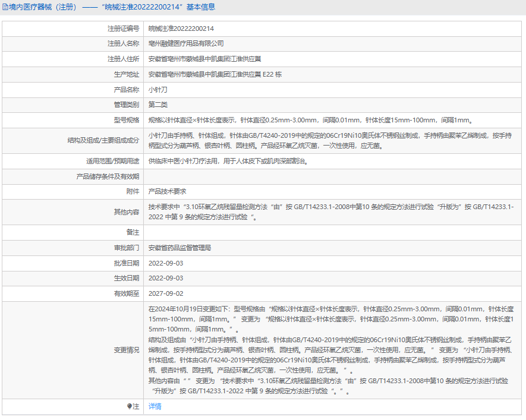
Task: Click the technical requirement text in the 其他内容 row
Action: [x=331, y=212]
